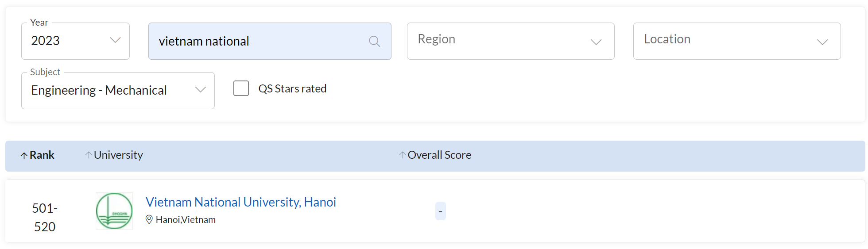The width and height of the screenshot is (868, 249).
Task: Enable the QS Stars rated checkbox
Action: pos(241,88)
